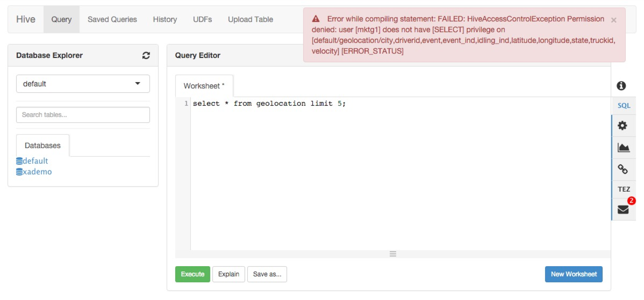
Task: Refresh the Database Explorer
Action: pyautogui.click(x=146, y=55)
